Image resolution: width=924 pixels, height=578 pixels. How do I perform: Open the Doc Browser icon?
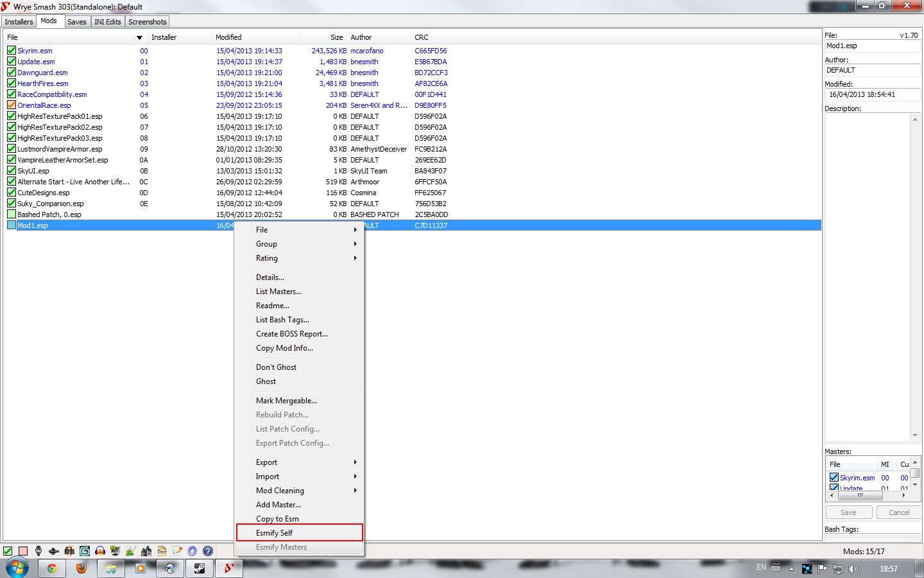(x=162, y=551)
